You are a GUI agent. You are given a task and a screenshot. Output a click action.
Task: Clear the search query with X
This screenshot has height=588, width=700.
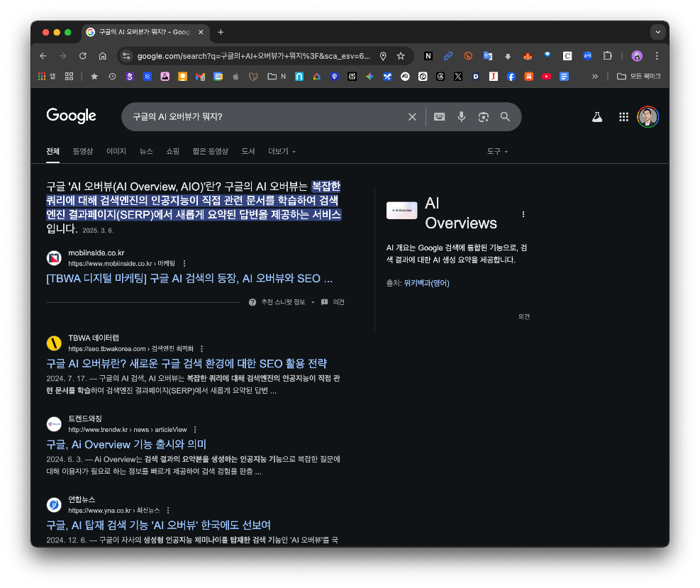point(412,117)
